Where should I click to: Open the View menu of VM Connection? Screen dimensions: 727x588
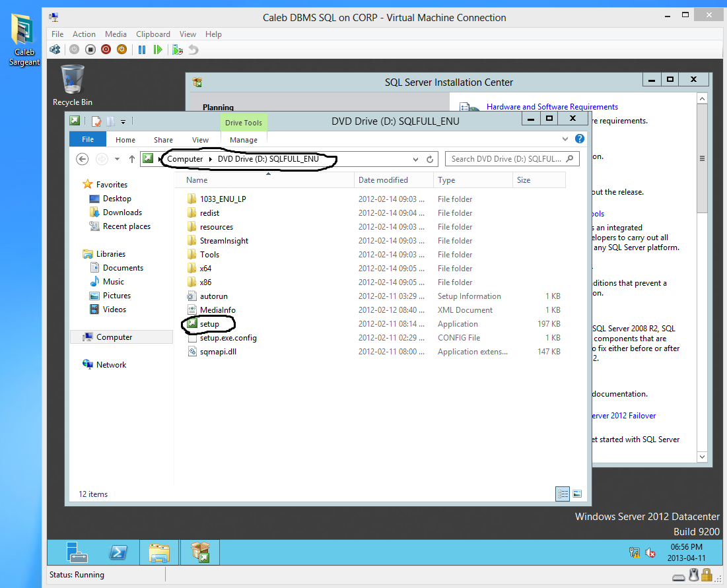(x=188, y=34)
